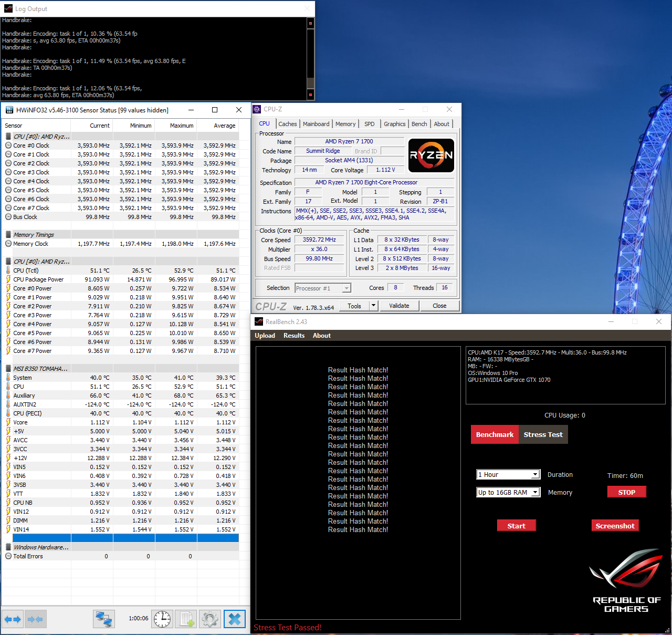
Task: Click the Current column header in HWiNFO
Action: (92, 126)
